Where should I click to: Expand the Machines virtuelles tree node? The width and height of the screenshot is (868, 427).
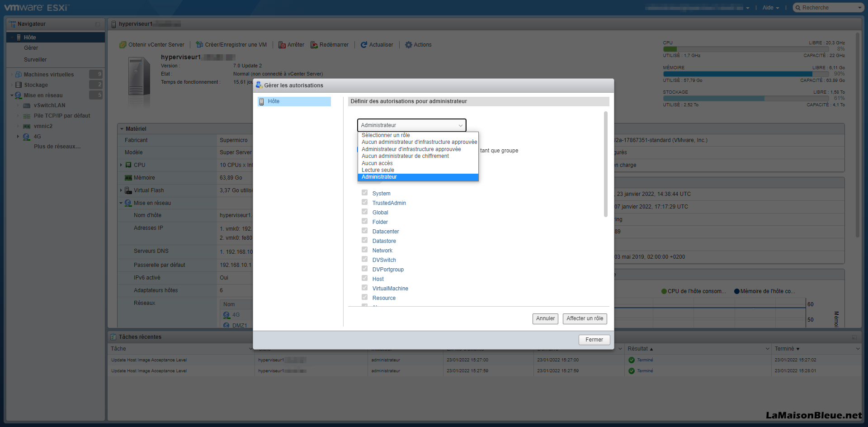click(x=12, y=75)
